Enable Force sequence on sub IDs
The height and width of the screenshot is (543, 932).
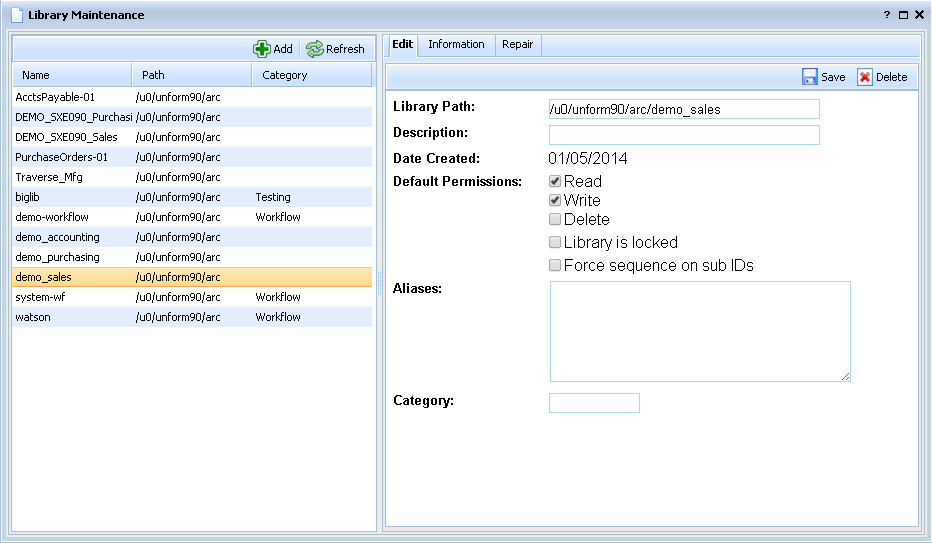pyautogui.click(x=555, y=266)
